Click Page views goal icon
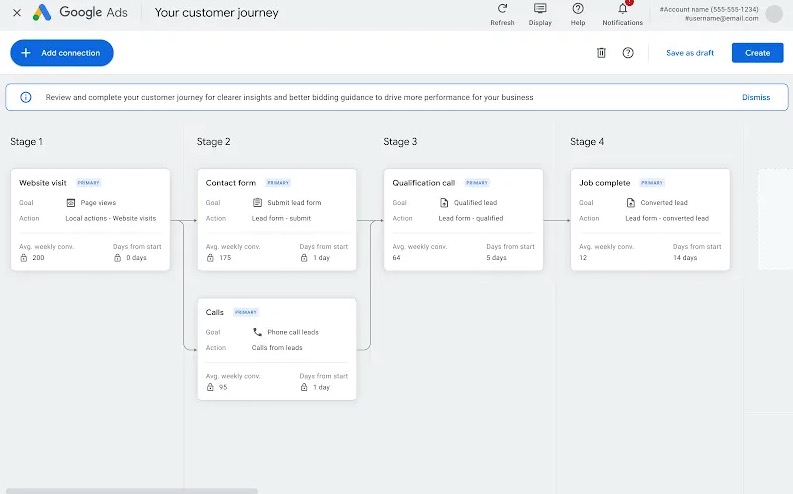This screenshot has width=793, height=494. pos(71,203)
